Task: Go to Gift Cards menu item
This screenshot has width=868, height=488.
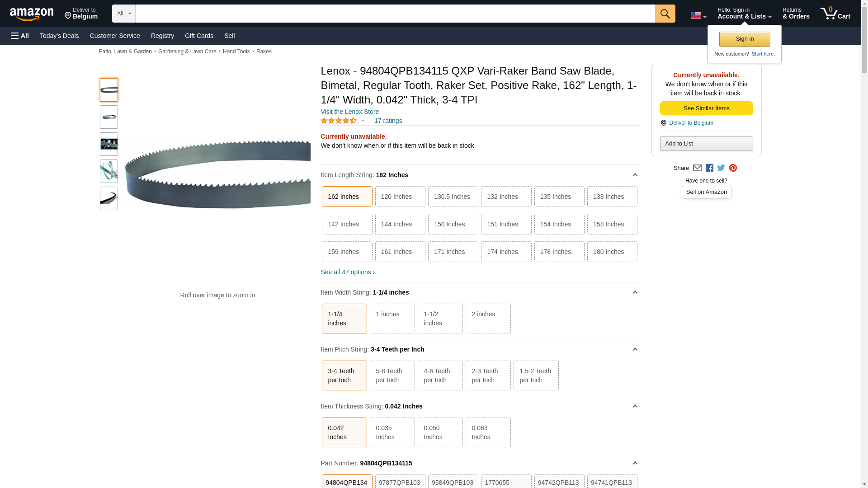Action: coord(199,36)
